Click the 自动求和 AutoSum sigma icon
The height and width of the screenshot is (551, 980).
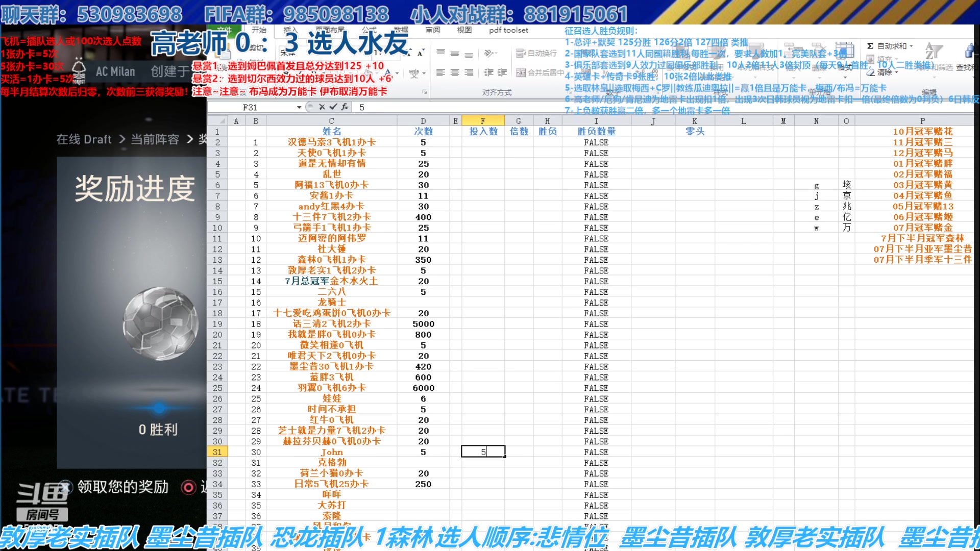click(870, 46)
